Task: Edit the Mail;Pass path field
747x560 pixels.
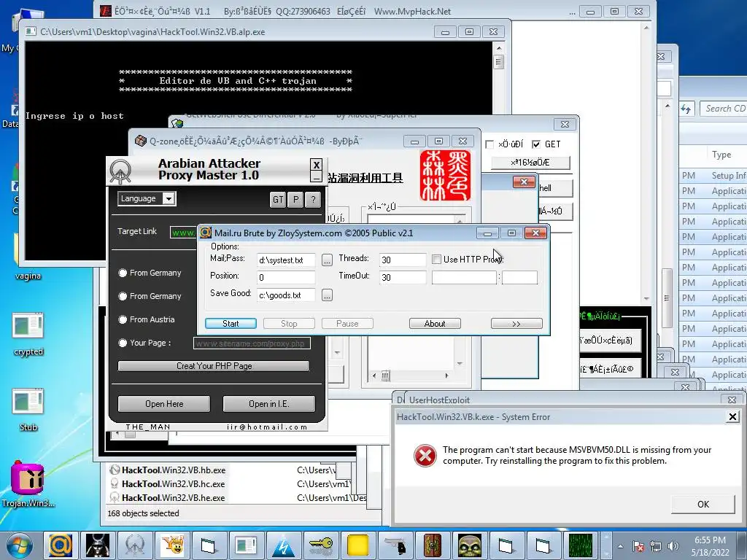Action: (x=286, y=260)
